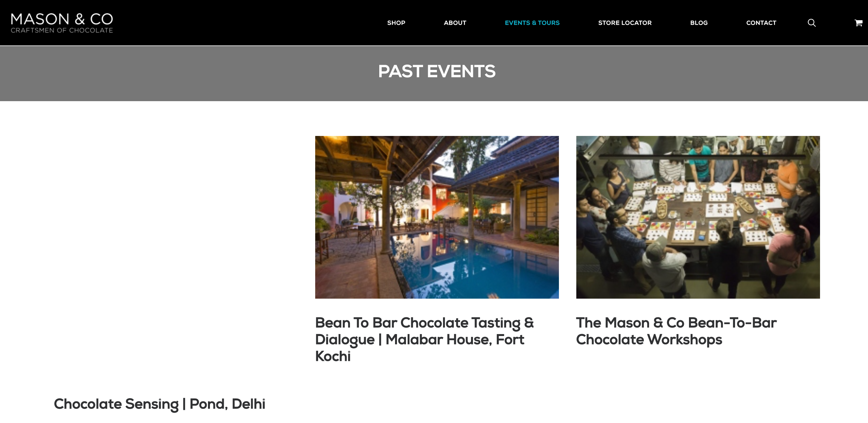Open the shopping cart icon

(858, 23)
